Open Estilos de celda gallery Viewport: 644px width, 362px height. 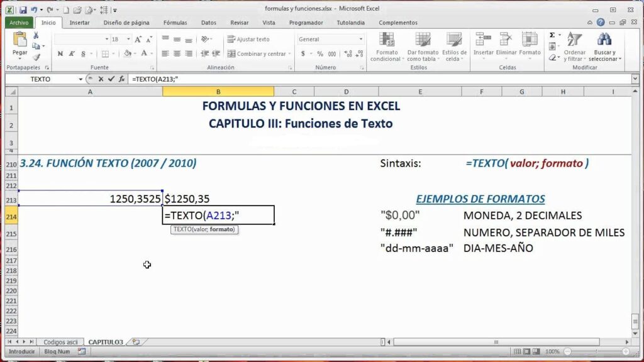(x=454, y=47)
